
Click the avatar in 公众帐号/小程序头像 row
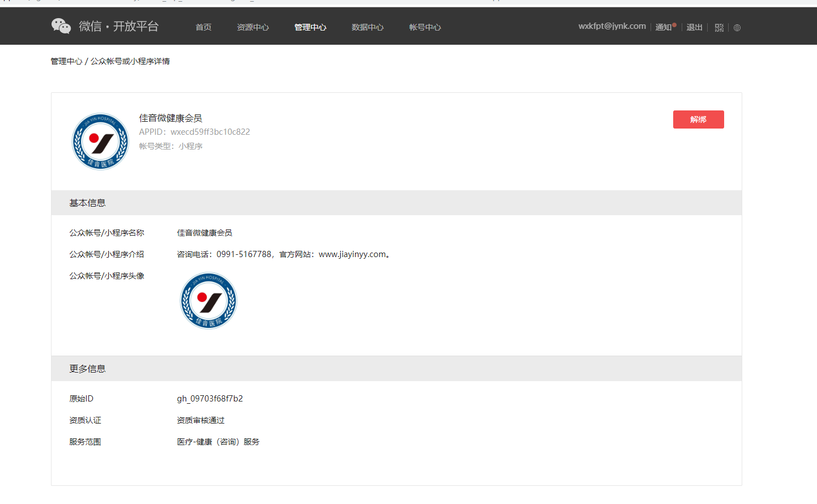point(208,301)
